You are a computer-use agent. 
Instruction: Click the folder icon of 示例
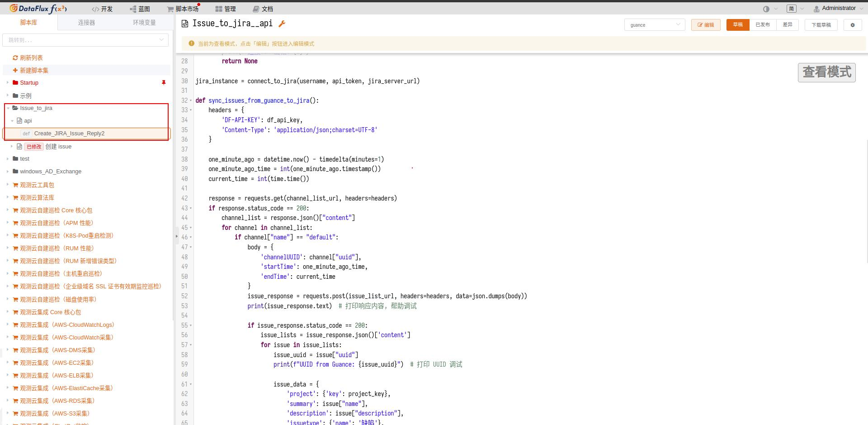point(15,96)
